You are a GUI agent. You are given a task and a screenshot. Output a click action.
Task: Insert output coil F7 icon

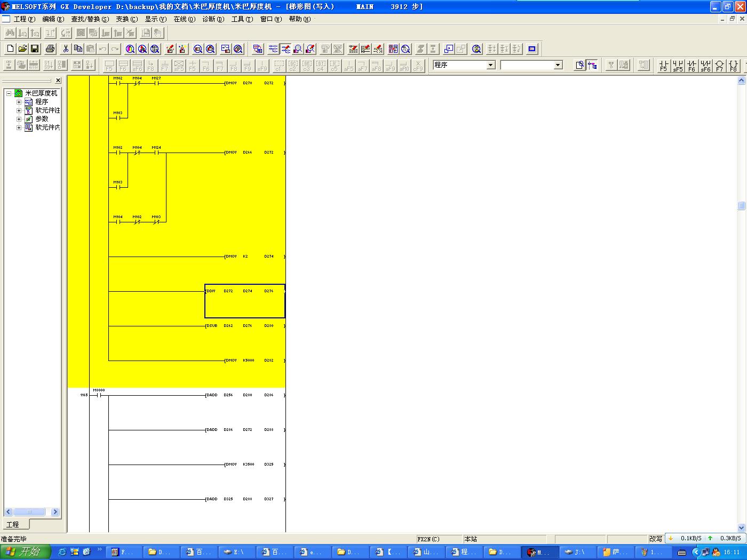click(x=719, y=65)
